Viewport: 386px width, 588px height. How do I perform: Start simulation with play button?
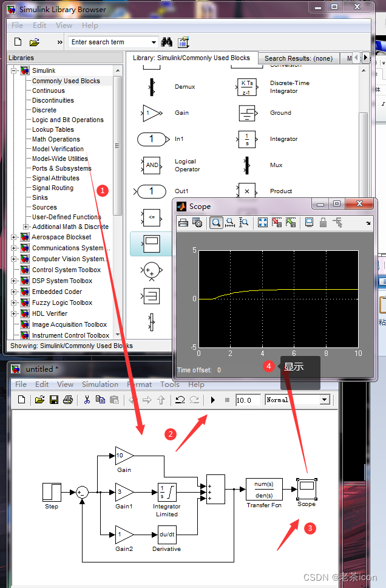[x=213, y=400]
